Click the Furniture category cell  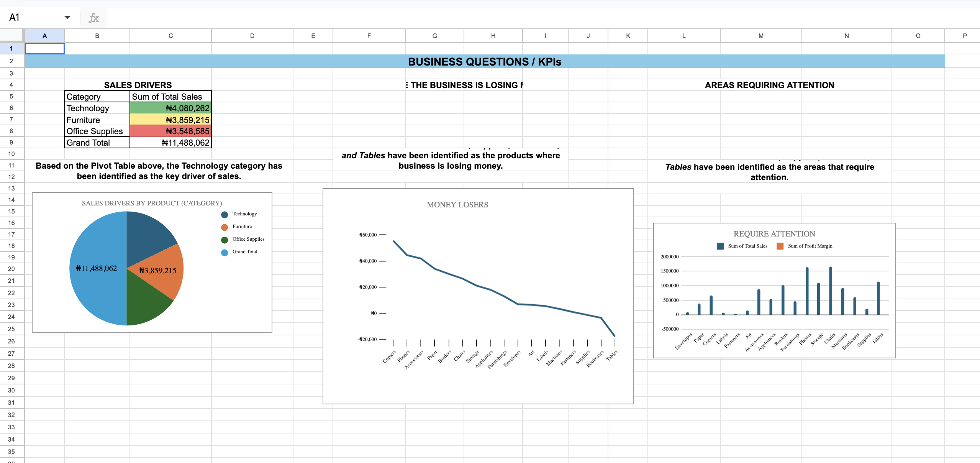point(97,120)
